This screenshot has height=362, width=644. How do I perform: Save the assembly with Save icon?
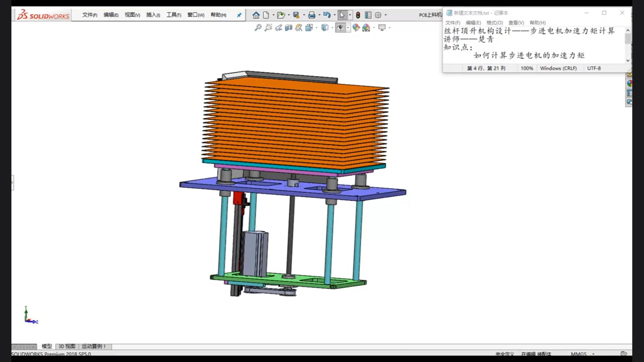click(296, 15)
